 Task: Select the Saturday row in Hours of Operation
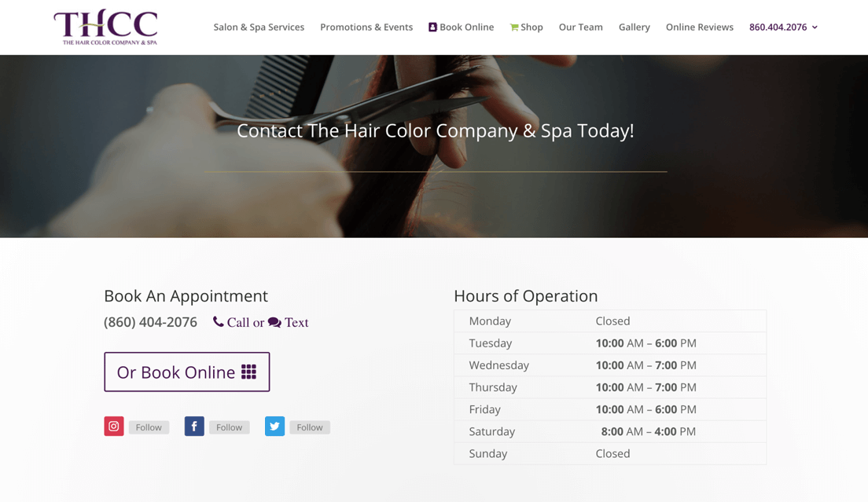609,431
